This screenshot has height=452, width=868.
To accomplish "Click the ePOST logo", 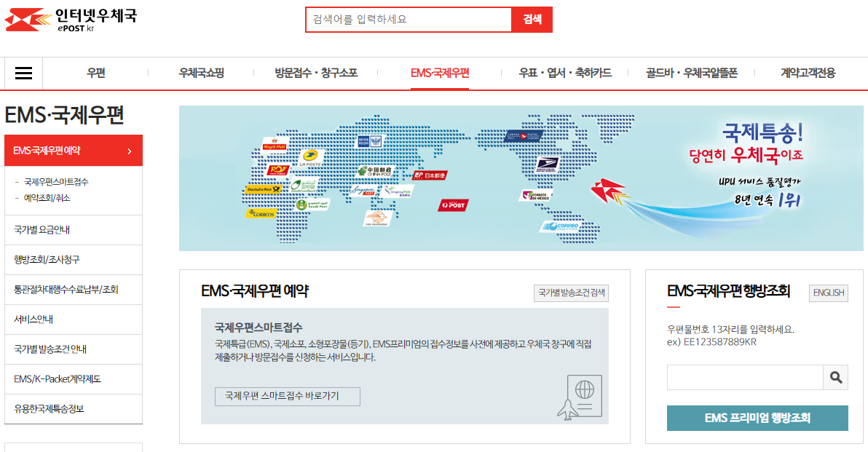I will [71, 20].
